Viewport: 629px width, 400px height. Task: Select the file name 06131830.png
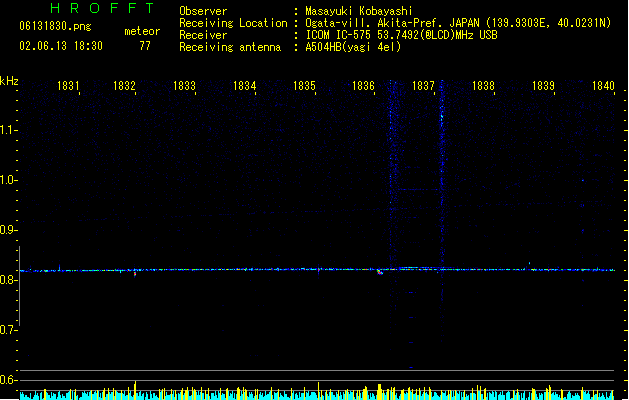pos(55,26)
